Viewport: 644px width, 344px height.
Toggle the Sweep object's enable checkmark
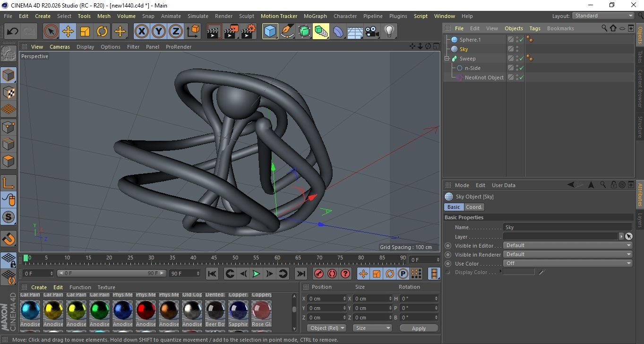tap(521, 59)
